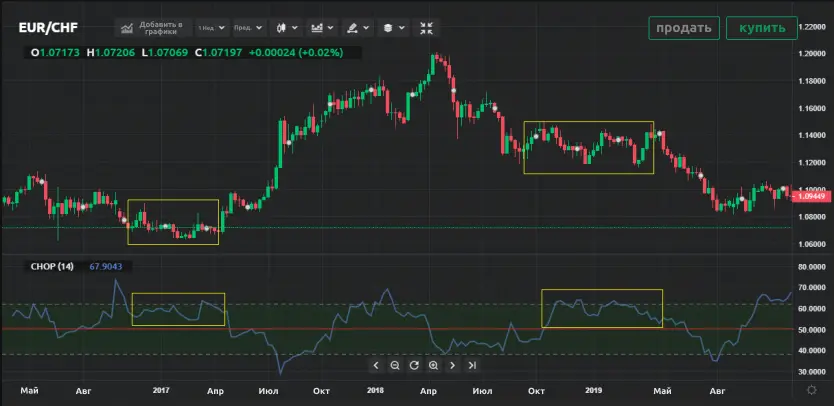This screenshot has height=406, width=834.
Task: Open the '1 Нед.' timeframe dropdown
Action: [x=211, y=28]
